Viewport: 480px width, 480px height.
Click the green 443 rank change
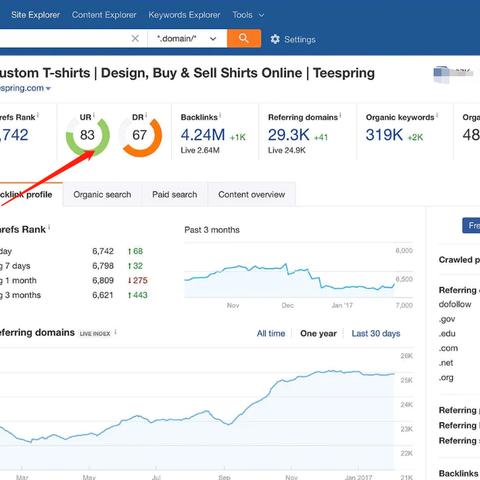click(138, 295)
